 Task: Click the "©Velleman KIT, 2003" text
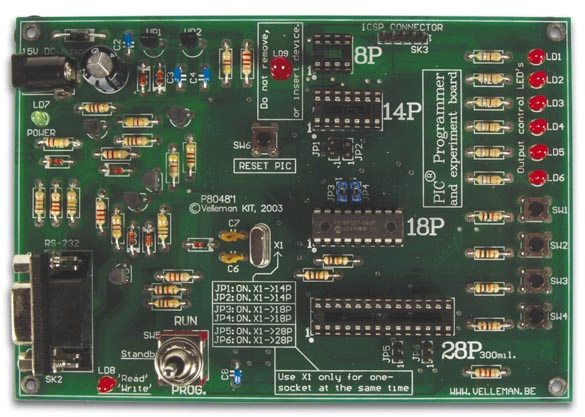(x=236, y=208)
